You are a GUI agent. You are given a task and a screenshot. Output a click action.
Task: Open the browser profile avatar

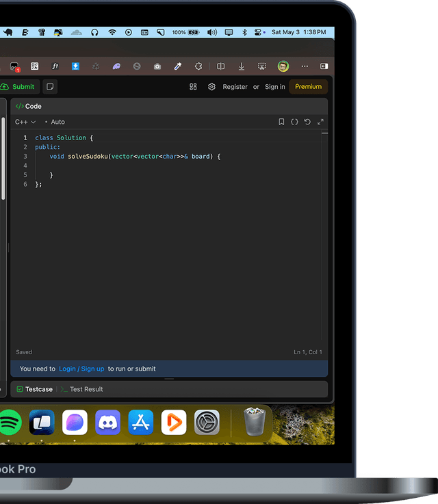[x=283, y=66]
